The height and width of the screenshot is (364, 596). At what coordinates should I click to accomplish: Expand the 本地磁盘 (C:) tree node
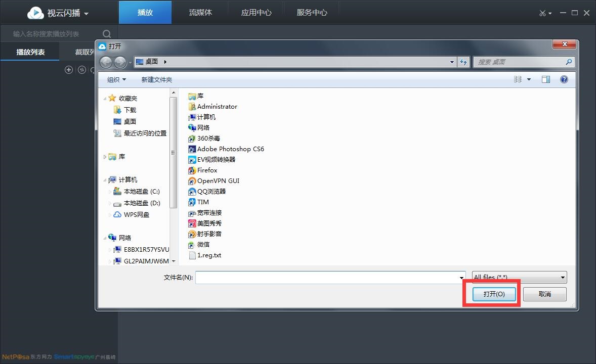click(110, 192)
